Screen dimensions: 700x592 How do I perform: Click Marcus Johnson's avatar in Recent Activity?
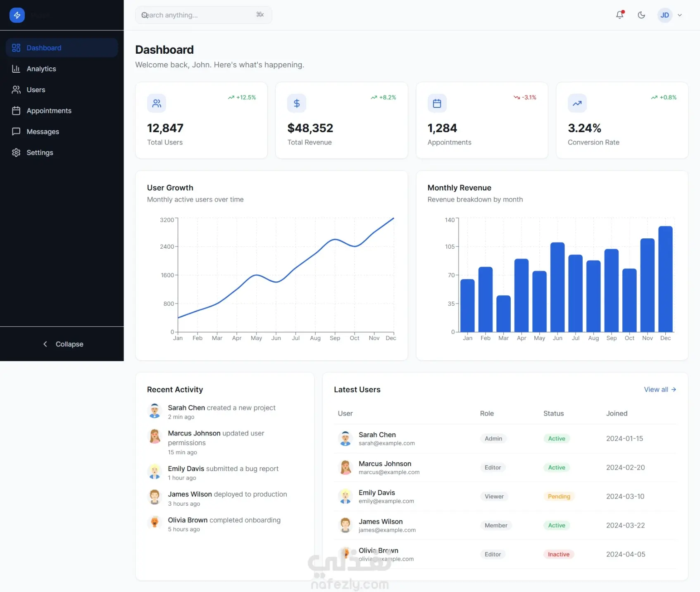tap(155, 436)
